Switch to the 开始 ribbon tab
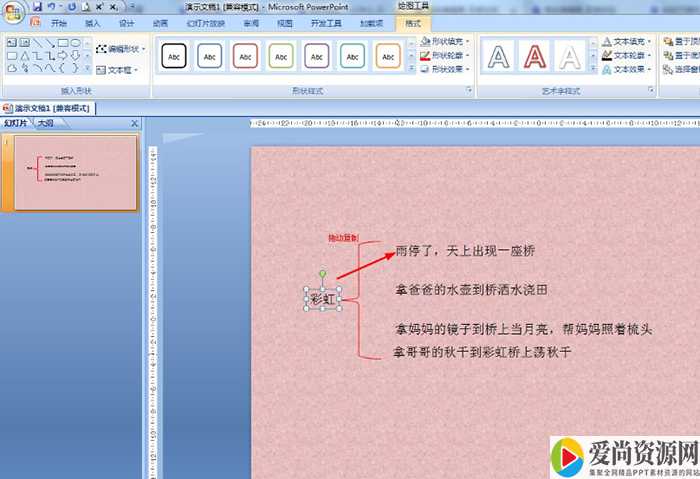Viewport: 700px width, 479px height. (59, 23)
